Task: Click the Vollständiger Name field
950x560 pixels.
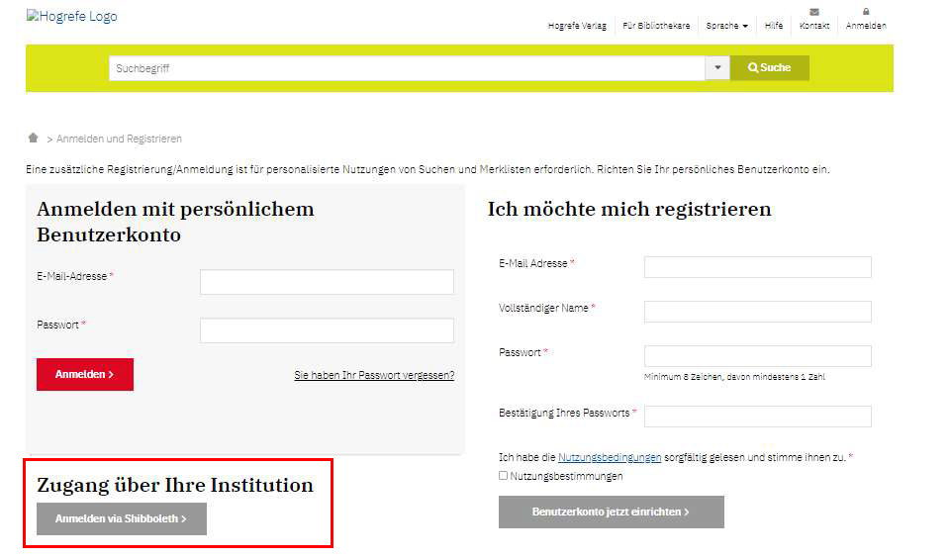Action: pyautogui.click(x=757, y=312)
